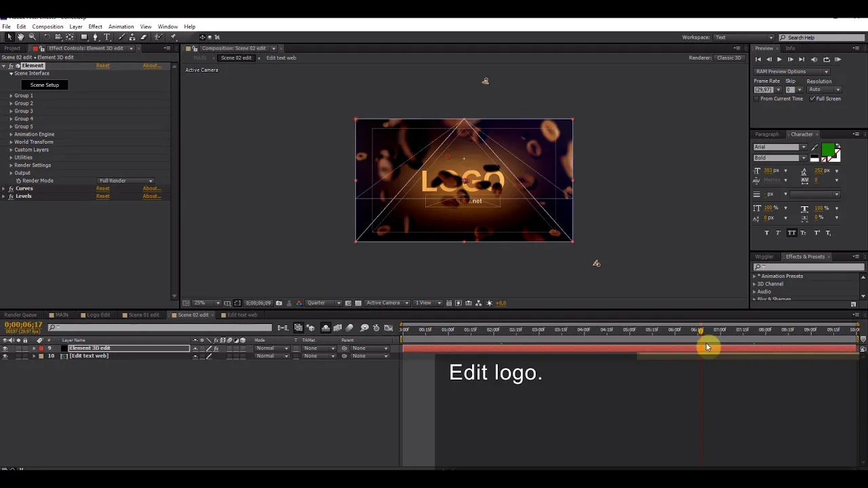
Task: Select the Selection arrow tool
Action: [9, 37]
